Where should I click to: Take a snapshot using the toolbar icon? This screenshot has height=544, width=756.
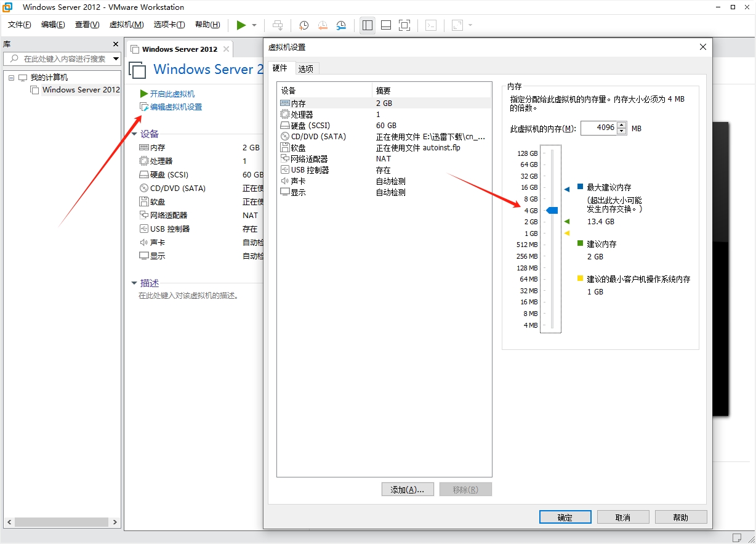304,25
